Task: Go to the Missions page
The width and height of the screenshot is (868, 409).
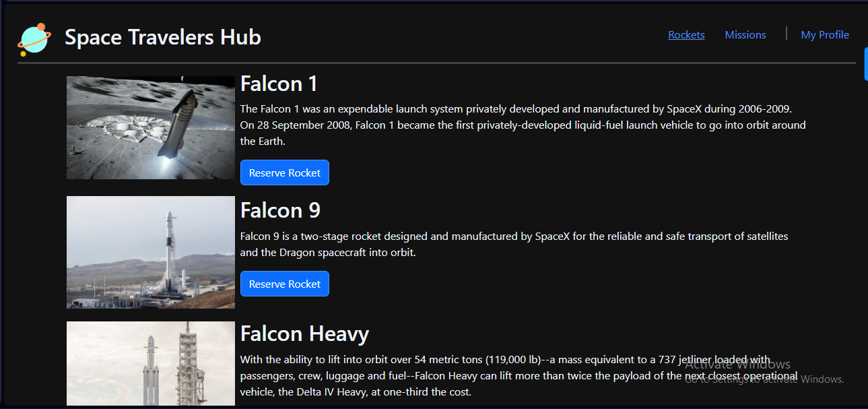Action: tap(745, 35)
